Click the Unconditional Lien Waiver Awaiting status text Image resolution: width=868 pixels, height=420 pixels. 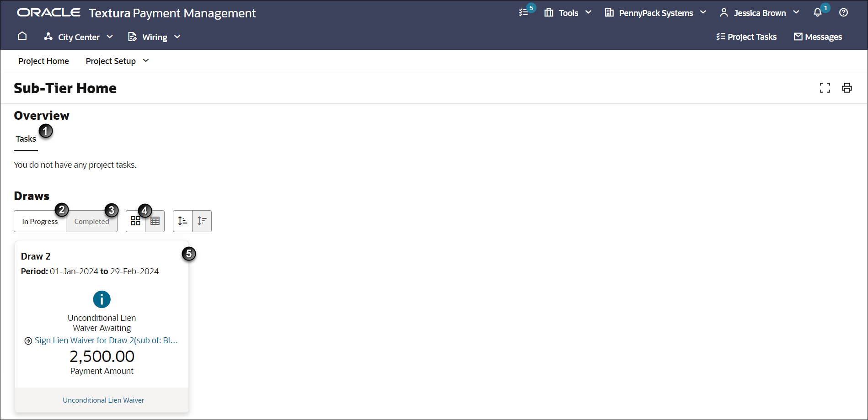click(x=102, y=323)
